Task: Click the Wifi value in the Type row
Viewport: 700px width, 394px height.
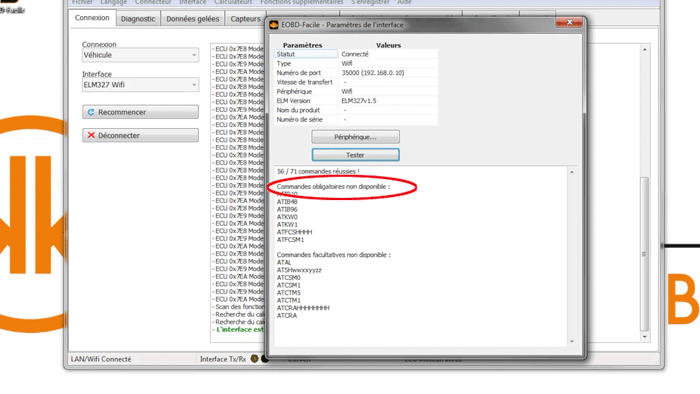Action: pyautogui.click(x=347, y=63)
